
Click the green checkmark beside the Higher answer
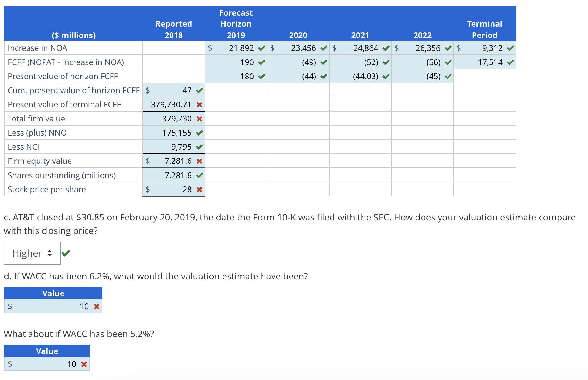point(66,253)
